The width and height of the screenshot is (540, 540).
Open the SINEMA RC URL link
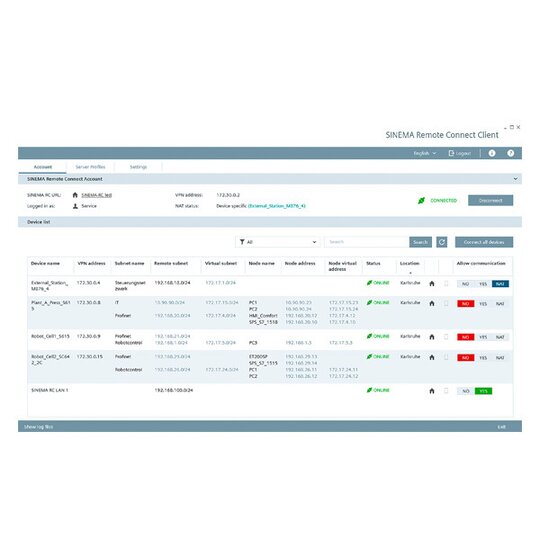(x=96, y=195)
